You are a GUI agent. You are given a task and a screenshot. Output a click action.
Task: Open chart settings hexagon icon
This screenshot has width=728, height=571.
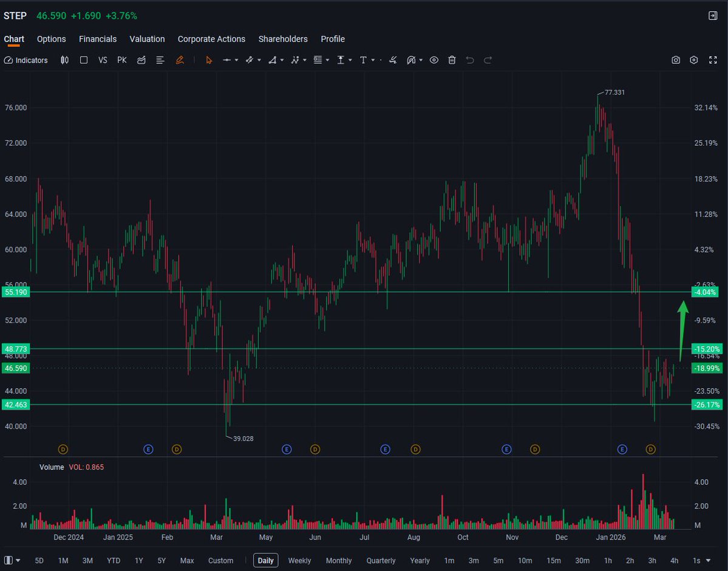coord(694,60)
